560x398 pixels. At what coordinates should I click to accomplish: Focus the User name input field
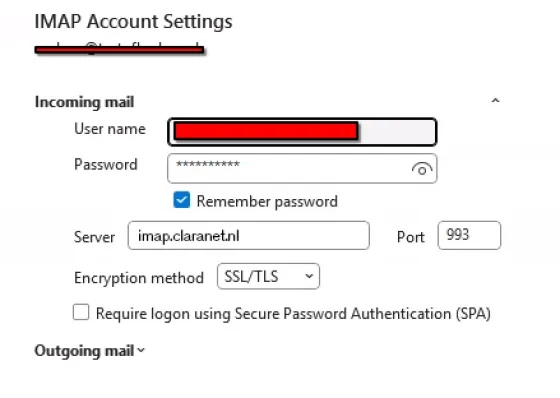tap(302, 132)
